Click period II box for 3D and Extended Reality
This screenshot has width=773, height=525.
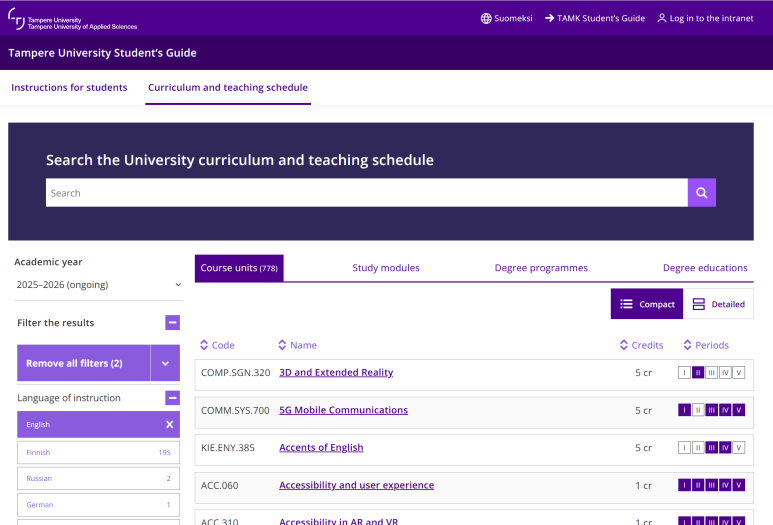[x=698, y=373]
